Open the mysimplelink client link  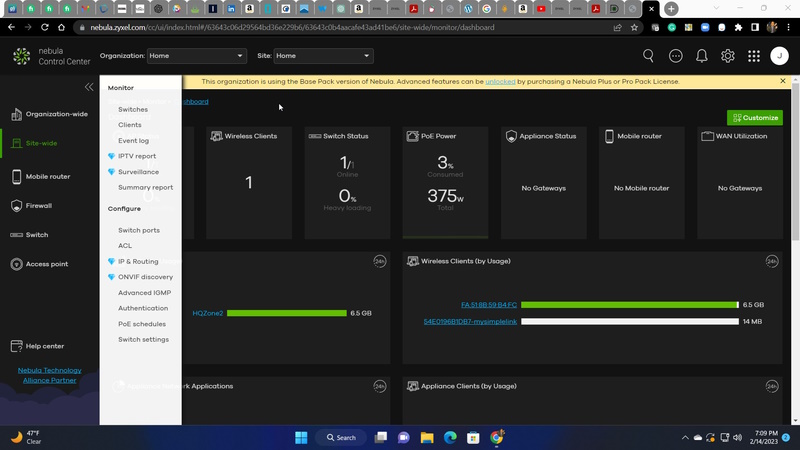pyautogui.click(x=470, y=322)
